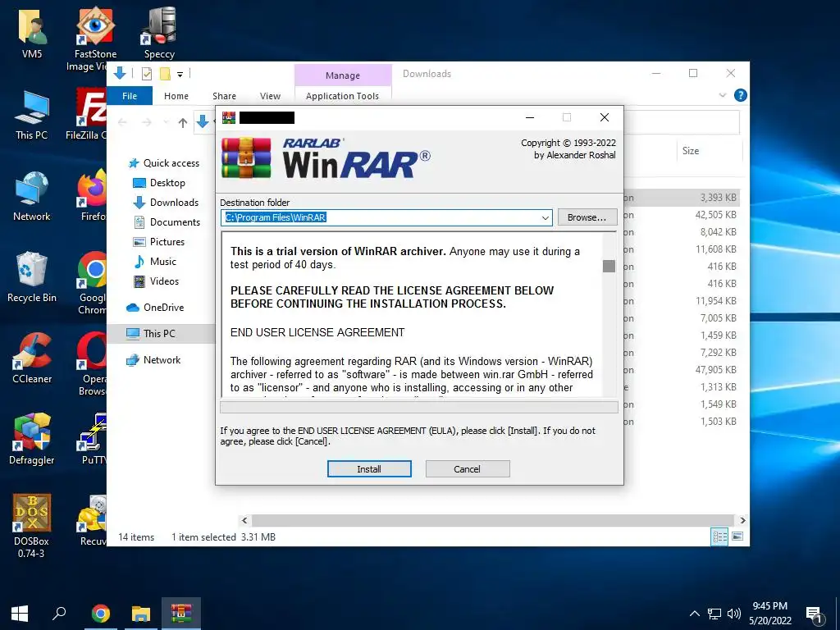Click the Browse... button
This screenshot has height=630, width=840.
[587, 217]
